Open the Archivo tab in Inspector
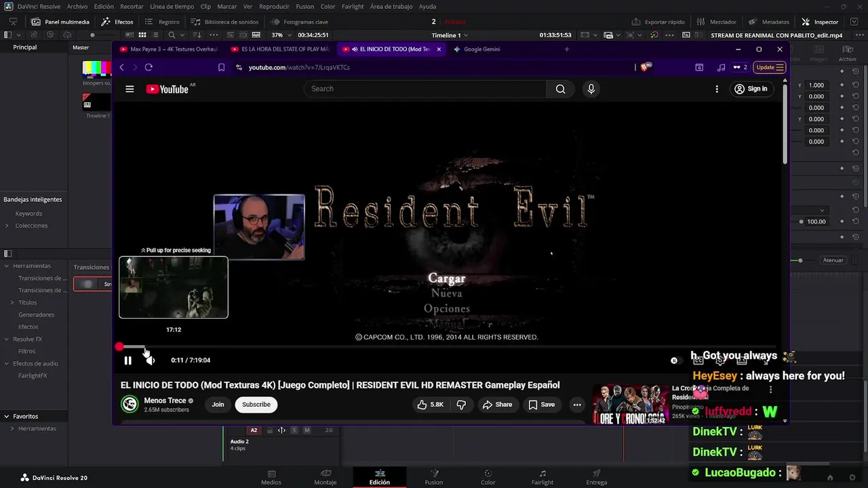 [x=847, y=54]
